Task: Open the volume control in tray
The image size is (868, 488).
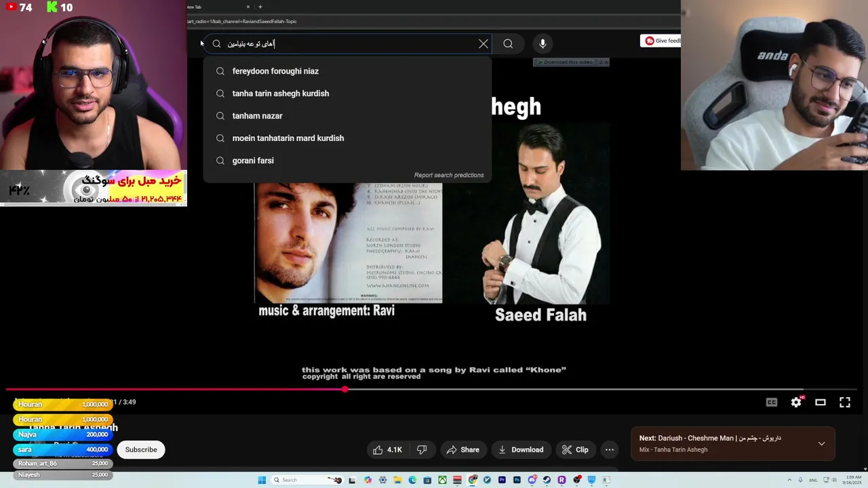Action: coord(834,480)
